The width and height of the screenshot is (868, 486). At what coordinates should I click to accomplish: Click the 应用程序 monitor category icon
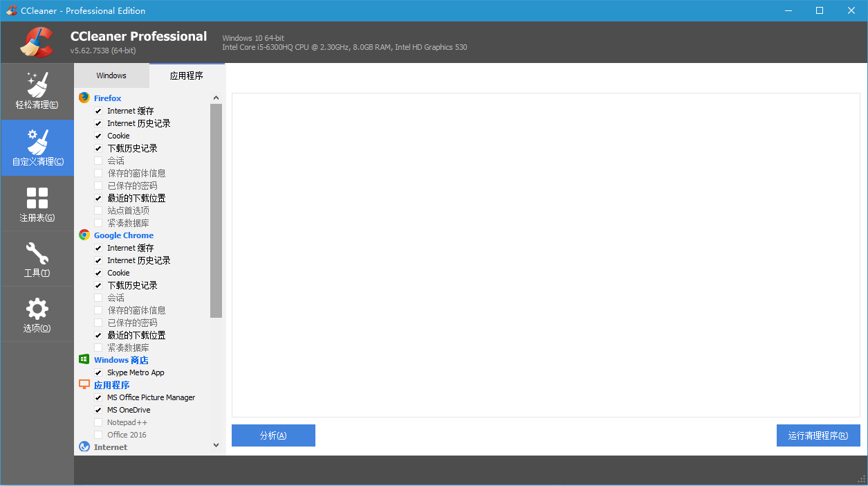point(84,384)
